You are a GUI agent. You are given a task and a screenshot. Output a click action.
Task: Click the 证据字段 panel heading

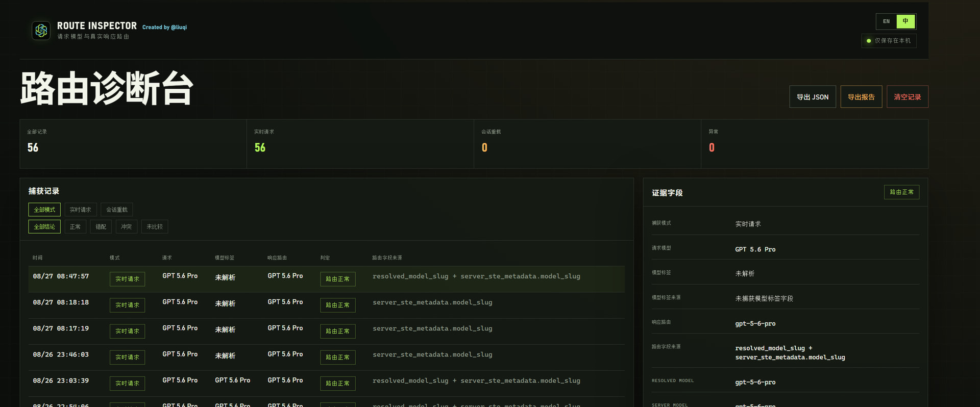[667, 193]
